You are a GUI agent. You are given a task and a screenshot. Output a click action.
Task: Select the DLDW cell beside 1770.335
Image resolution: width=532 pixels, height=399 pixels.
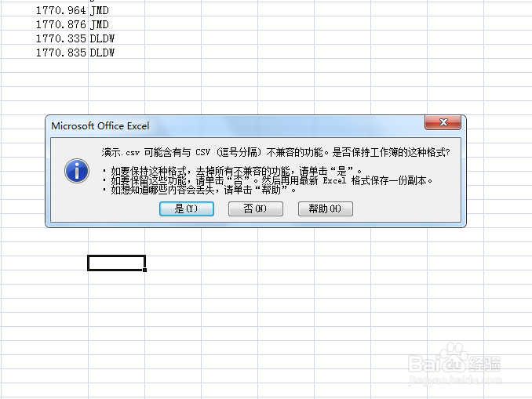[117, 38]
